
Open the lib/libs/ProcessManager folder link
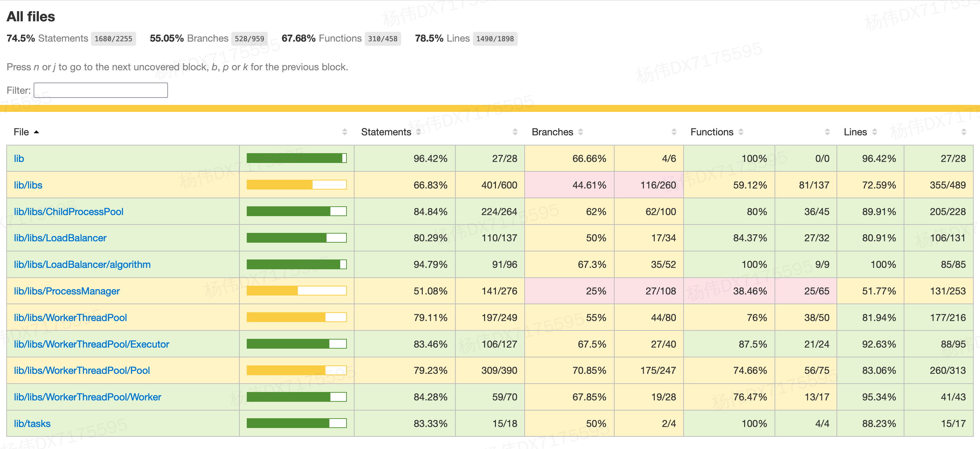click(x=66, y=291)
